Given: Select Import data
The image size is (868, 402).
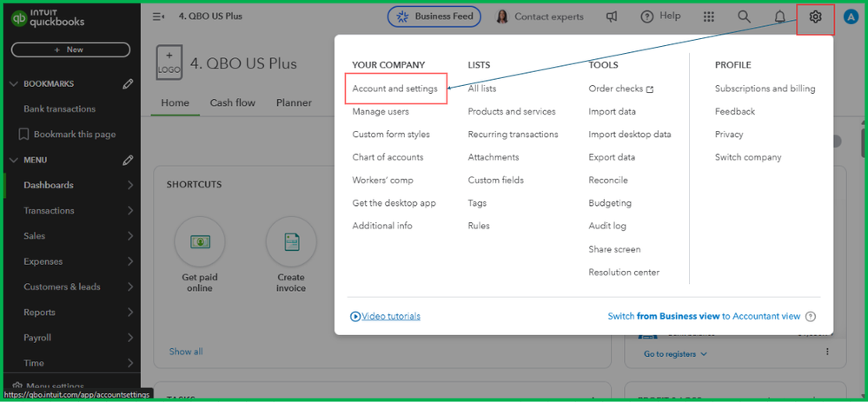Looking at the screenshot, I should [x=613, y=112].
